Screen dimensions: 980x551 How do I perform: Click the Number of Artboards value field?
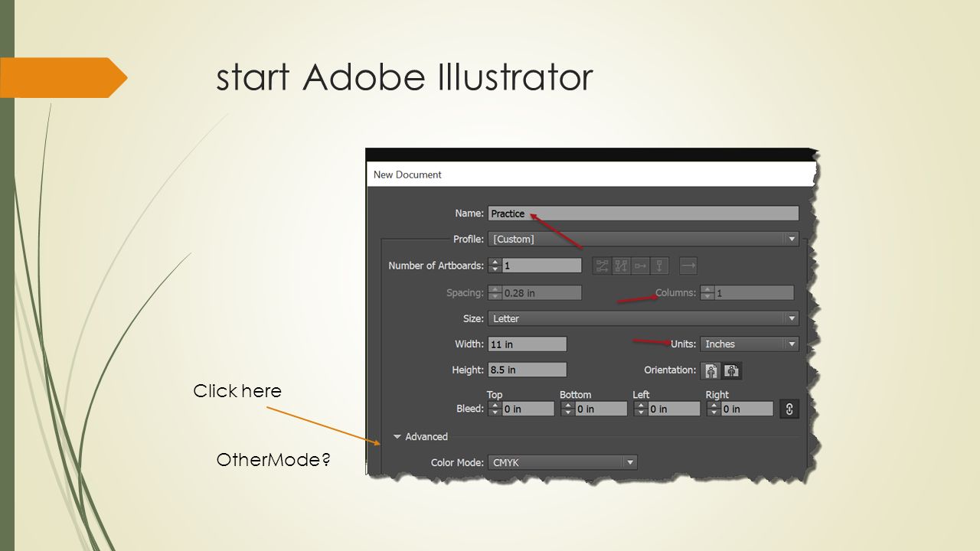(542, 266)
